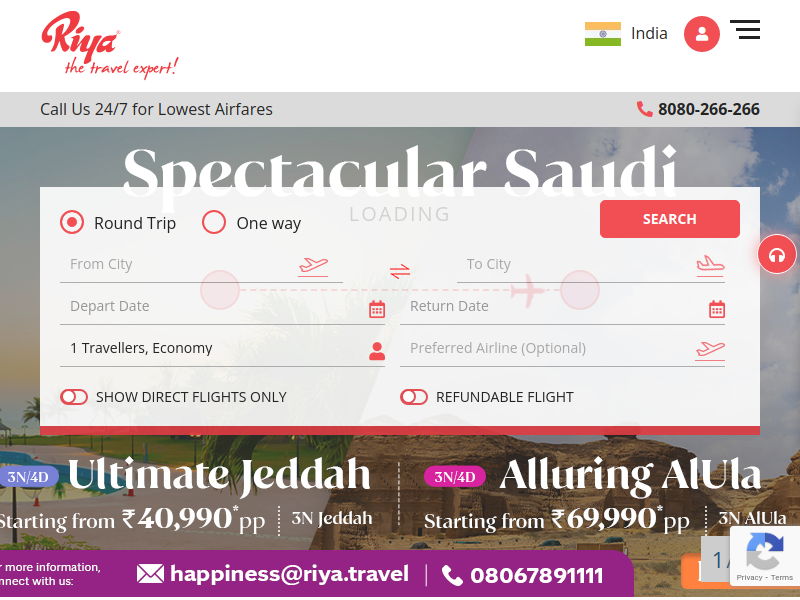Enable the Refundable Flight toggle
800x600 pixels.
click(x=414, y=397)
